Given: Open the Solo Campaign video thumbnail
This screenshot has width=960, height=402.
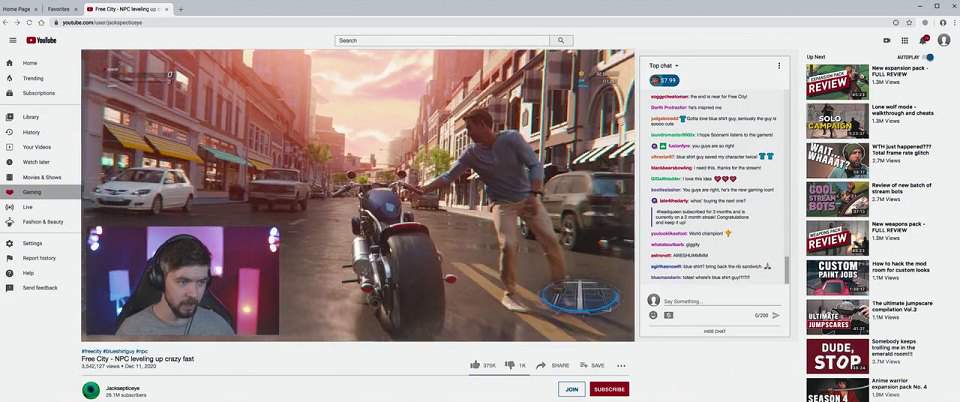Looking at the screenshot, I should (x=837, y=121).
